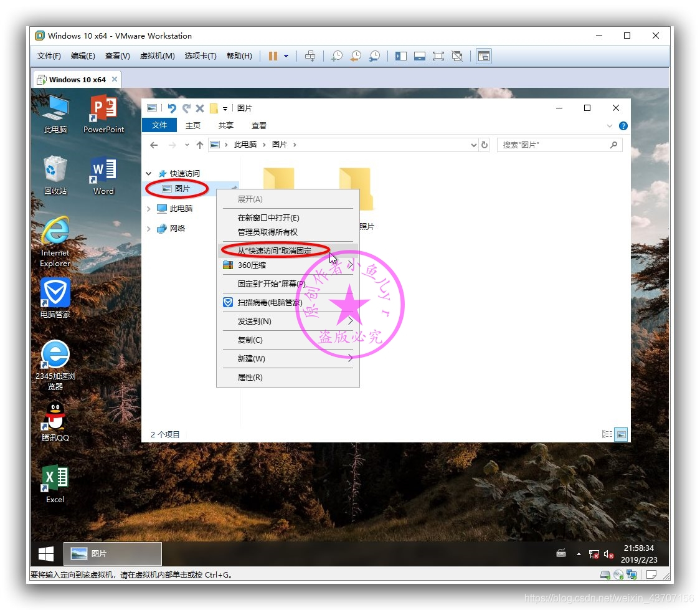Open the power options dropdown beside pause
Viewport: 700px width, 610px height.
[x=285, y=56]
